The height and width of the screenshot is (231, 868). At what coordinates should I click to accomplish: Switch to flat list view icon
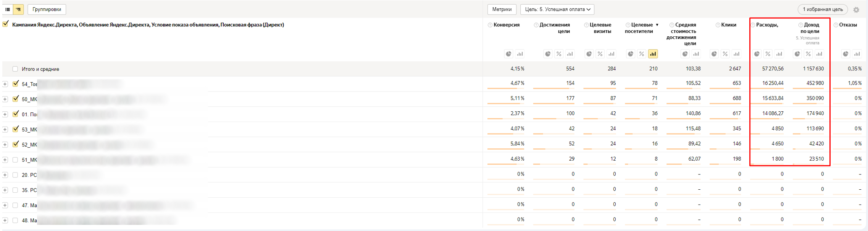pos(8,10)
